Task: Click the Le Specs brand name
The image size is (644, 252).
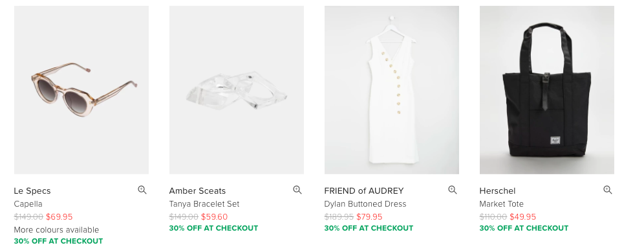Action: (x=32, y=191)
